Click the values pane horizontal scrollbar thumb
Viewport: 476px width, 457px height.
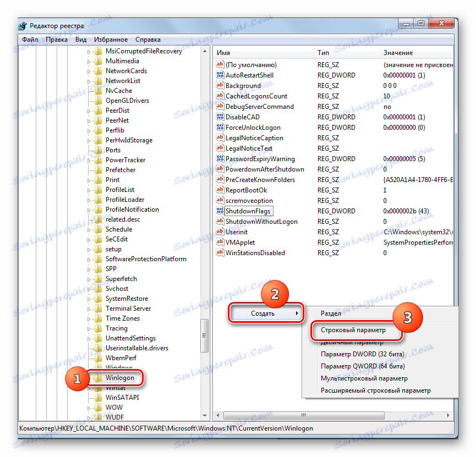pyautogui.click(x=304, y=415)
